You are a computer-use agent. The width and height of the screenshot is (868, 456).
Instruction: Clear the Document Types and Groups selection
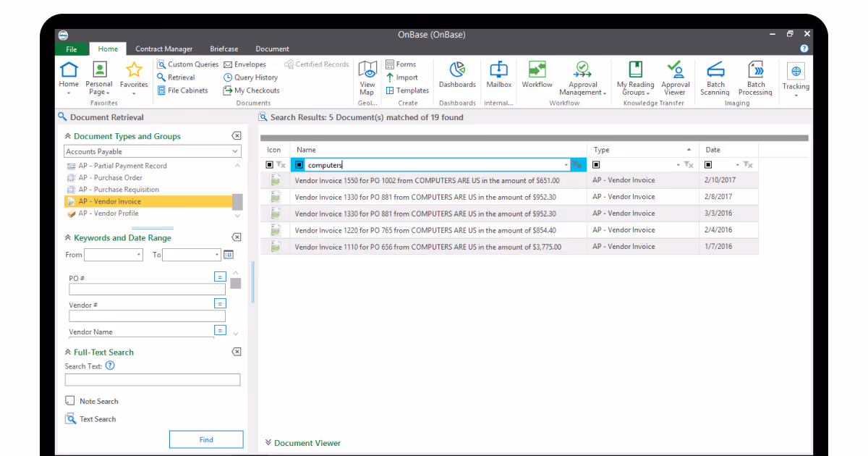tap(236, 136)
